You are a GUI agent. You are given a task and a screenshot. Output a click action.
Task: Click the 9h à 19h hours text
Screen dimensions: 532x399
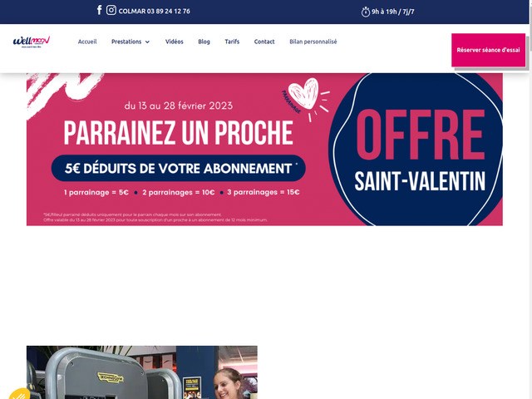(x=393, y=12)
